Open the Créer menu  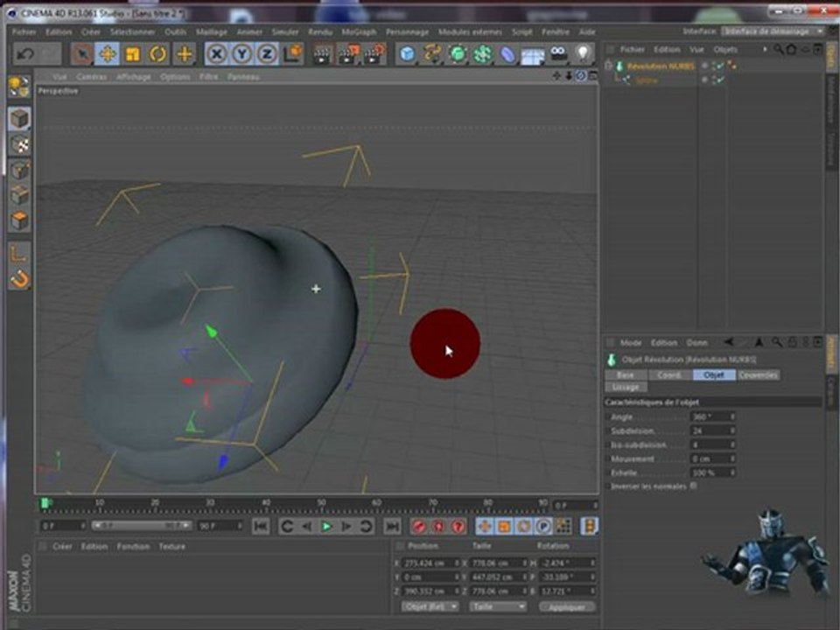[90, 32]
